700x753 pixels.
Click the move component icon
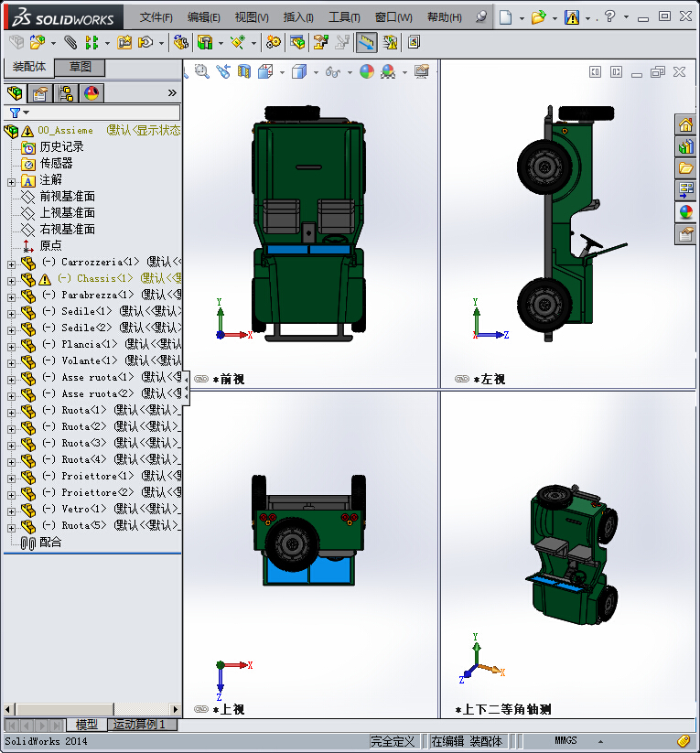tap(145, 42)
